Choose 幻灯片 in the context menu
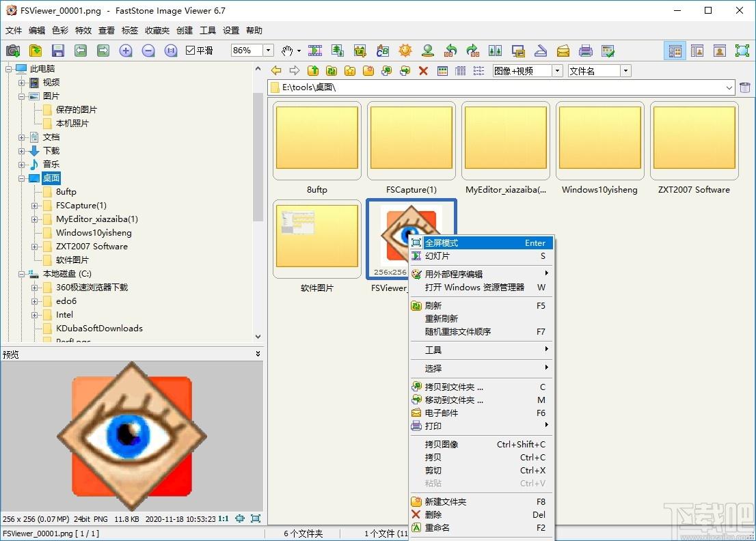Viewport: 756px width, 541px height. point(481,255)
